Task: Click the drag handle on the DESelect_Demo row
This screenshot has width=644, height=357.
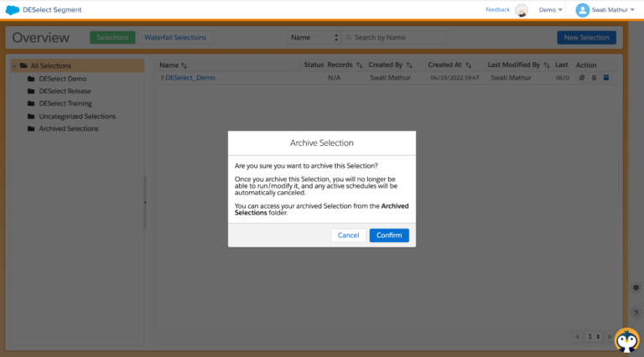Action: [x=162, y=78]
